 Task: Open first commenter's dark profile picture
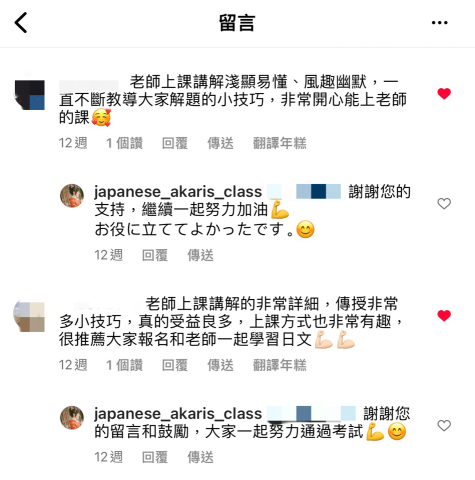pos(30,95)
